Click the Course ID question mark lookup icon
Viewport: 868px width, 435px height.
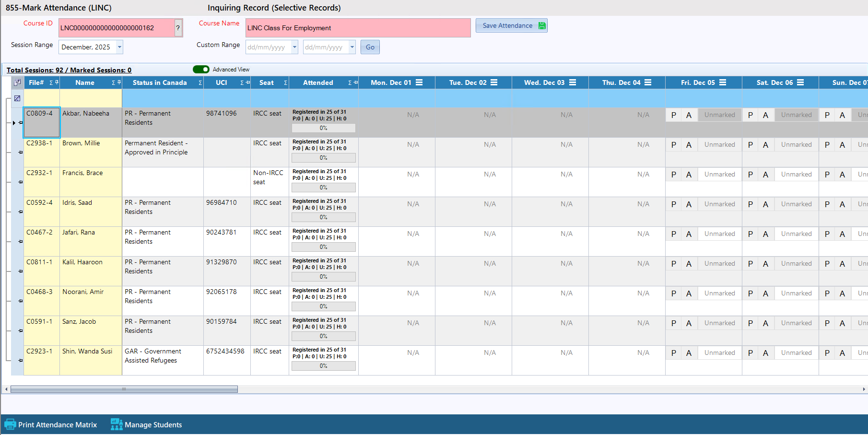[x=178, y=28]
